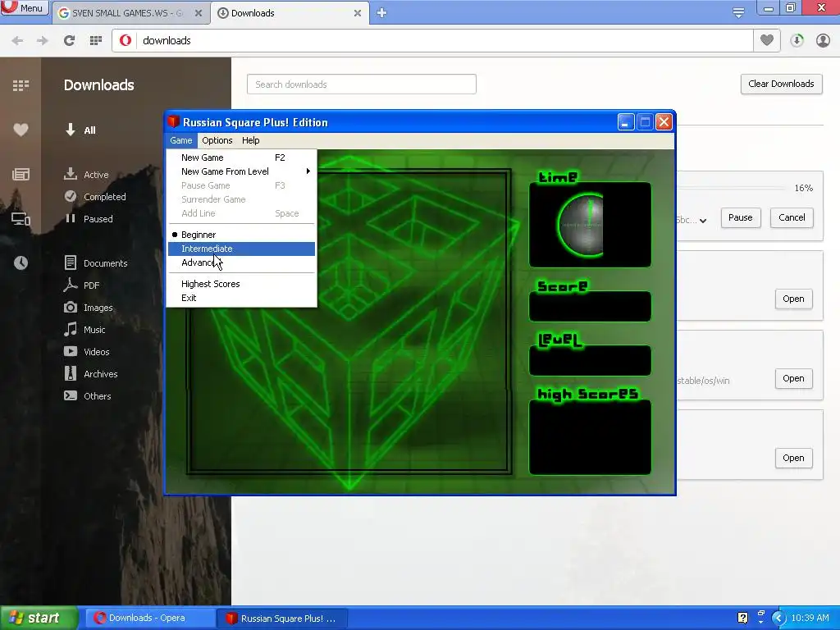
Task: Show All downloads
Action: tap(80, 130)
